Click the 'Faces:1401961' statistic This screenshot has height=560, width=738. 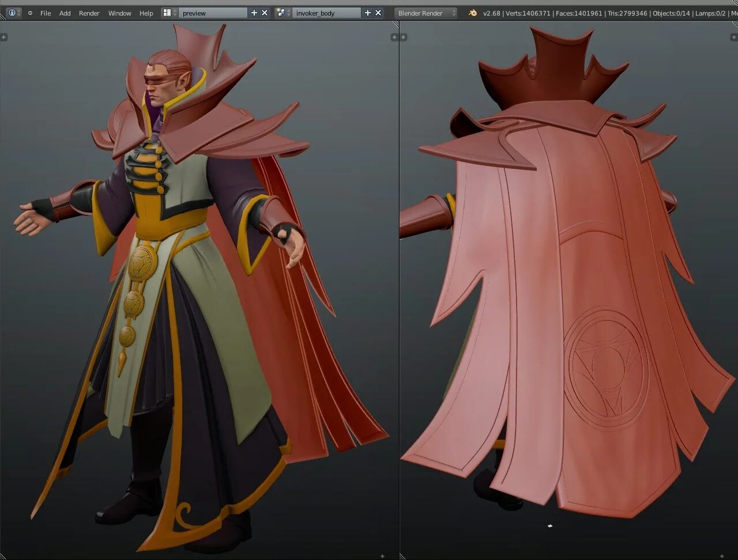(x=579, y=13)
